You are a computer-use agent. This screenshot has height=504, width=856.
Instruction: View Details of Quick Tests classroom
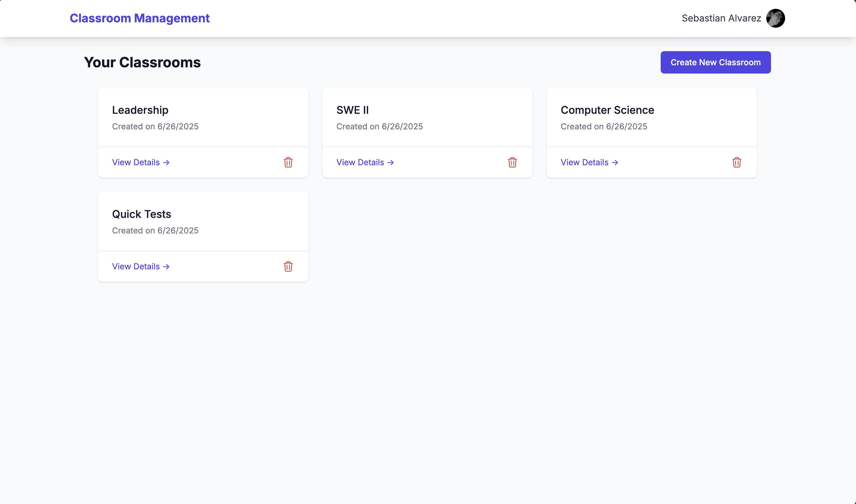(141, 267)
